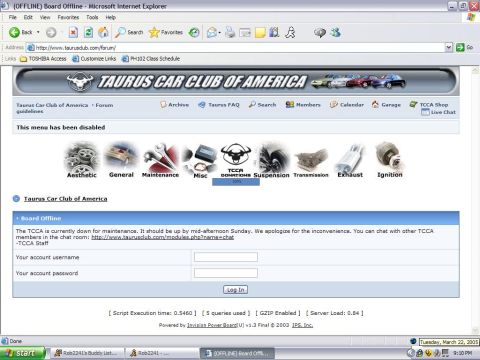Click the address bar URL field
This screenshot has height=360, width=480.
[235, 48]
